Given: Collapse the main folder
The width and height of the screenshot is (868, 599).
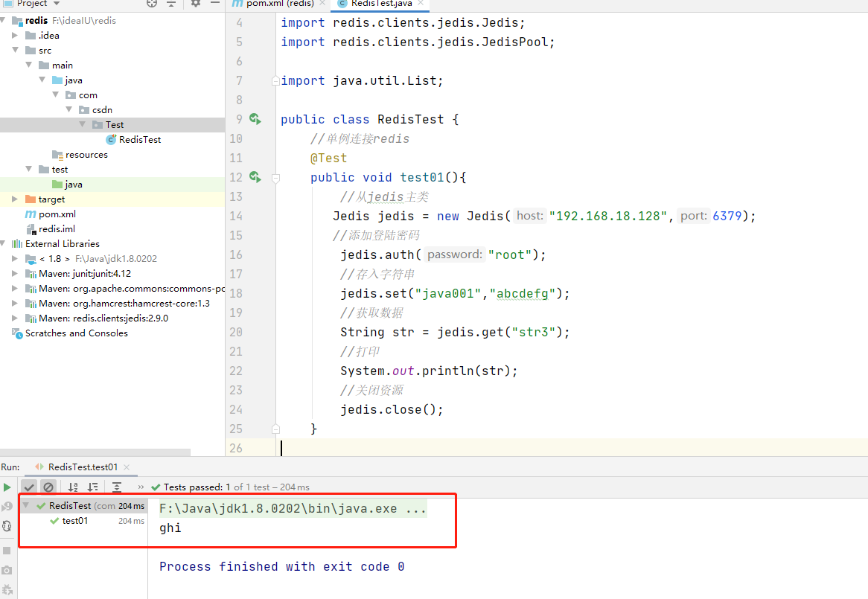Looking at the screenshot, I should coord(29,65).
